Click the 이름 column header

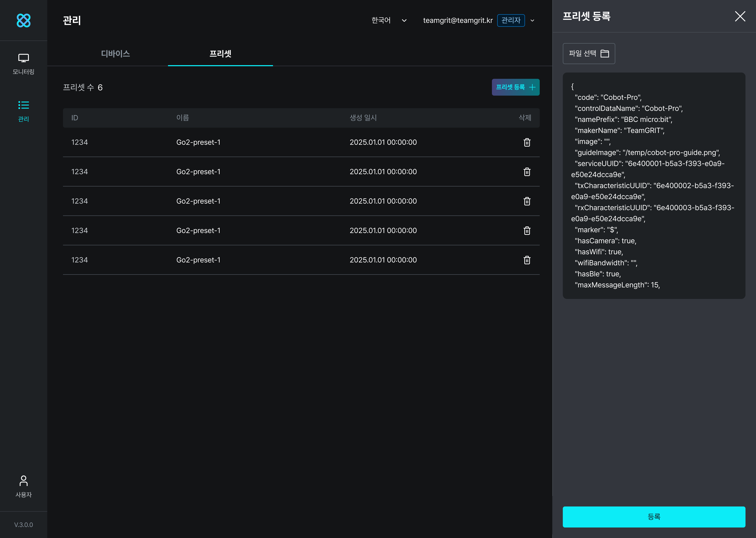tap(183, 118)
